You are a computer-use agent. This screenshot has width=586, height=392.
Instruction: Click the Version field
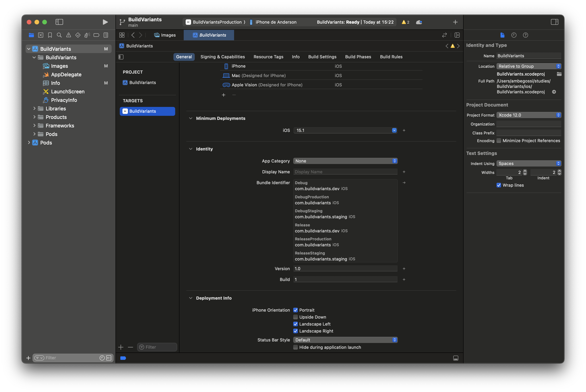pyautogui.click(x=345, y=269)
